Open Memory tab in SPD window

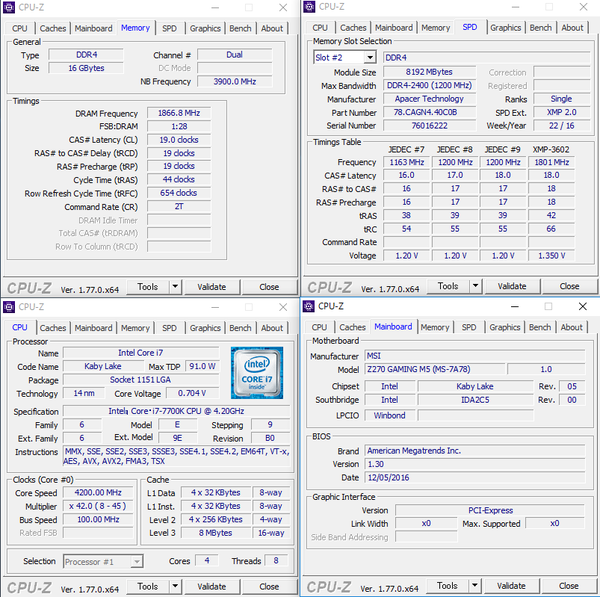click(435, 28)
